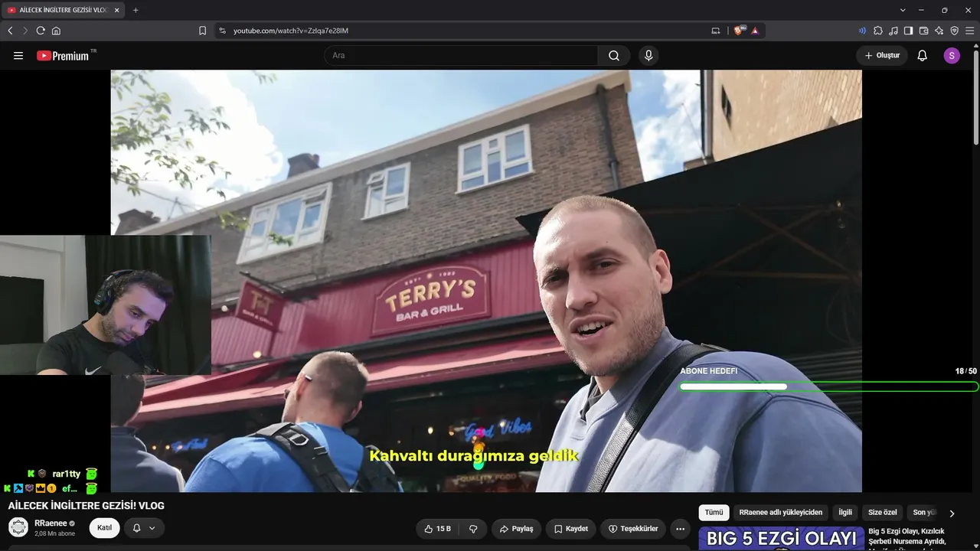The image size is (980, 551).
Task: Open the browser main menu
Action: tap(969, 31)
